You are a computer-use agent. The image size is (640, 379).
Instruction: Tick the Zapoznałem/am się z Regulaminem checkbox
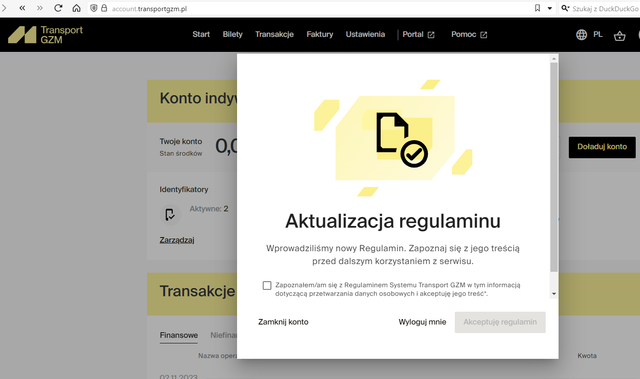267,285
